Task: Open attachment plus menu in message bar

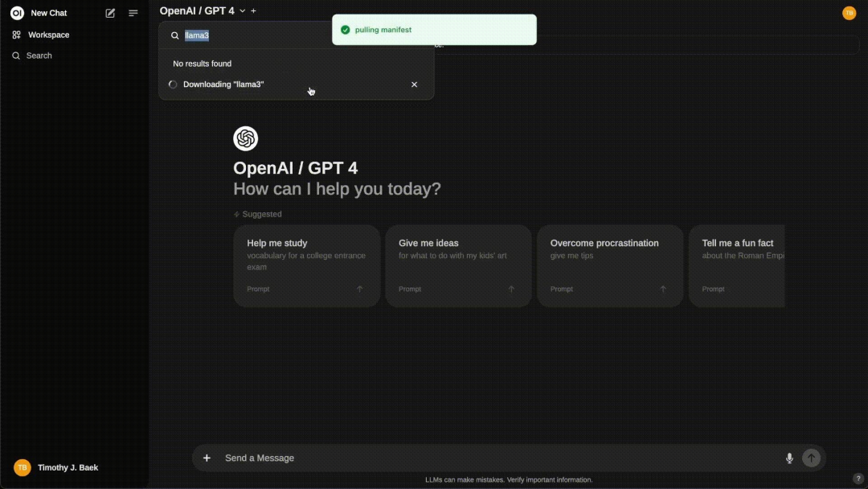Action: (207, 458)
